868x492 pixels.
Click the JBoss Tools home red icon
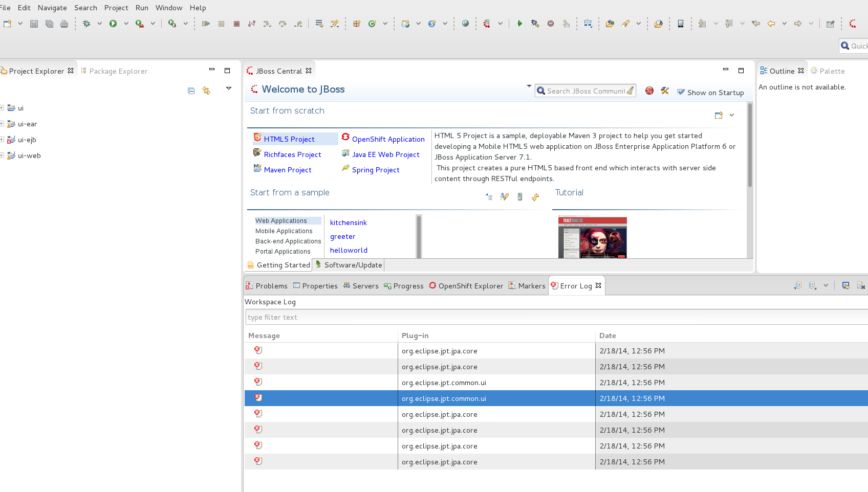649,91
